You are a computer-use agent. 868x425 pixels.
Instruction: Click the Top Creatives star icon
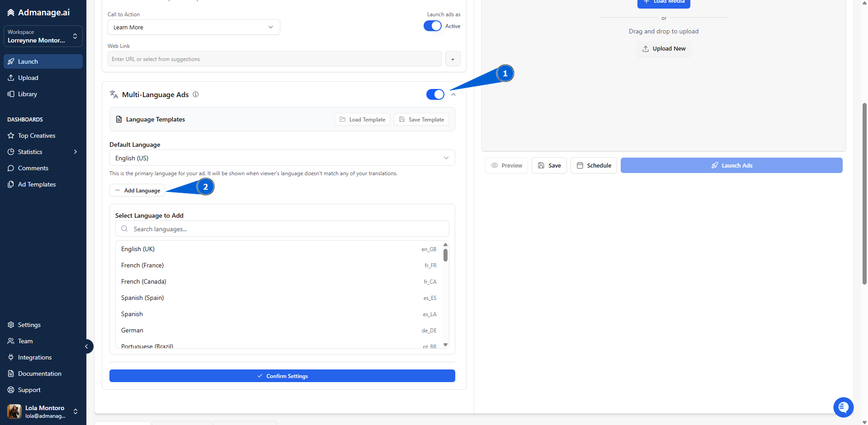pos(11,135)
